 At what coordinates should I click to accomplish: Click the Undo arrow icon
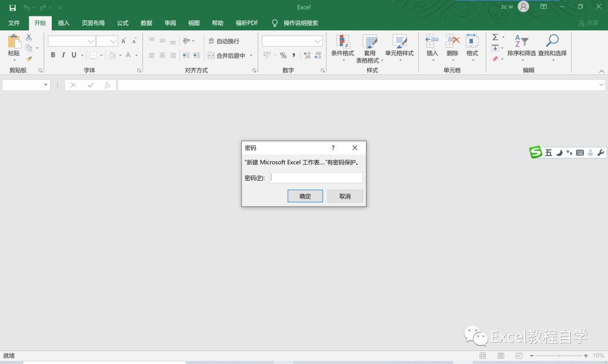point(26,7)
